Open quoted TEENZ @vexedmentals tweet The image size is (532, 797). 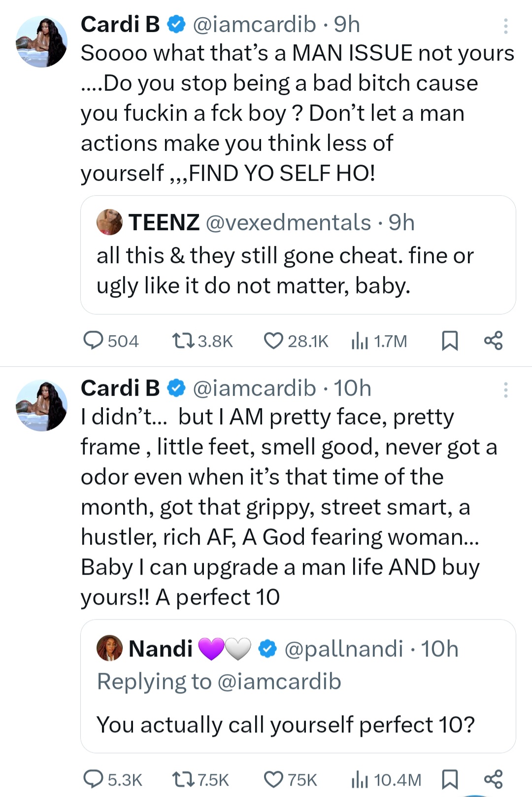298,271
